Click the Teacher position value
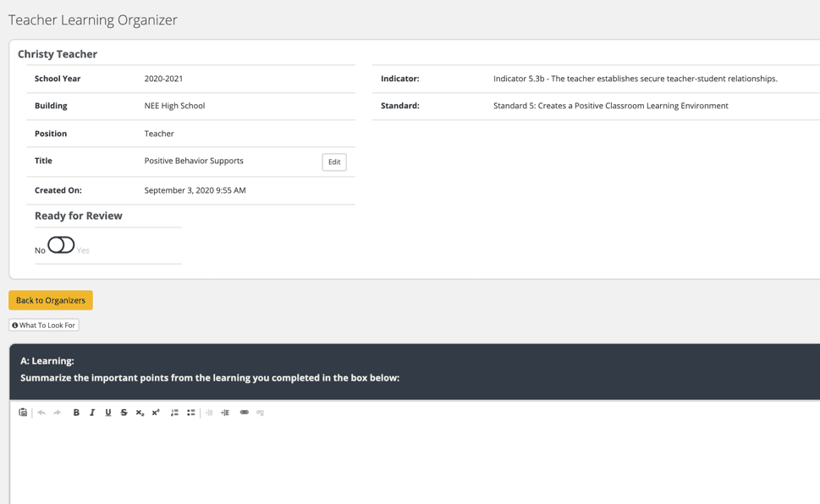This screenshot has height=504, width=820. tap(159, 134)
